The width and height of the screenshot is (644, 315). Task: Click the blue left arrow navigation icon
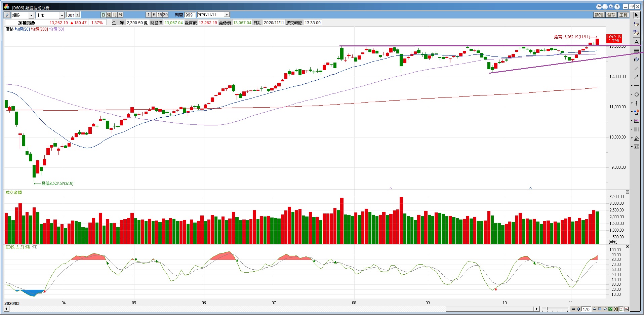594,309
